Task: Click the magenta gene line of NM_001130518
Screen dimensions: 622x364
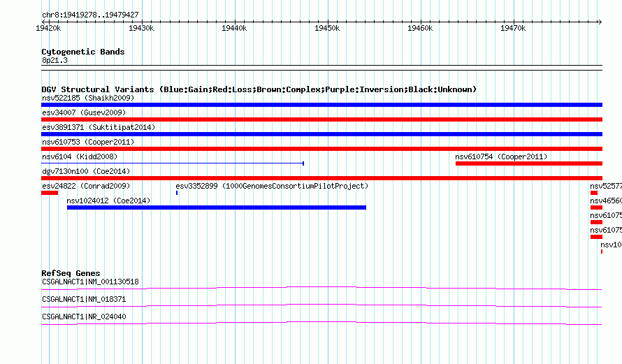Action: 321,288
